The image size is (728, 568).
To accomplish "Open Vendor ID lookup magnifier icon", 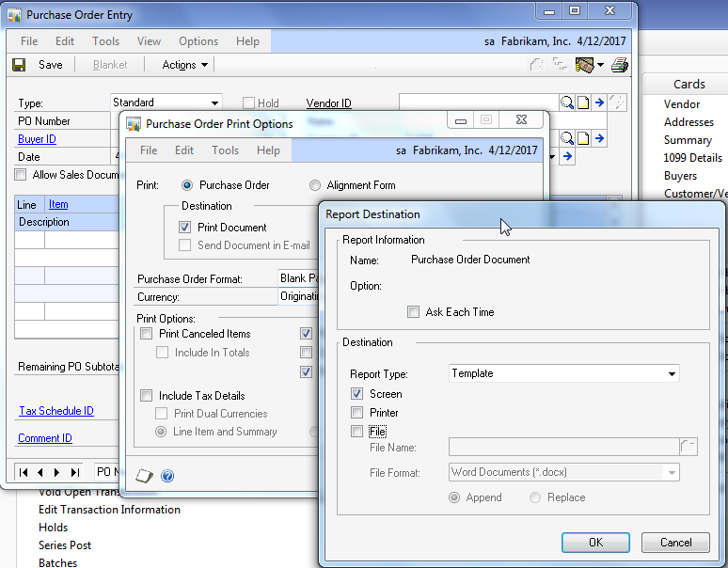I will pos(567,103).
